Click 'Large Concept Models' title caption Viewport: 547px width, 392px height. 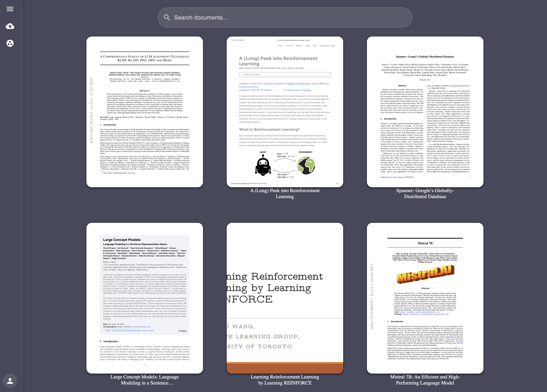click(x=145, y=380)
